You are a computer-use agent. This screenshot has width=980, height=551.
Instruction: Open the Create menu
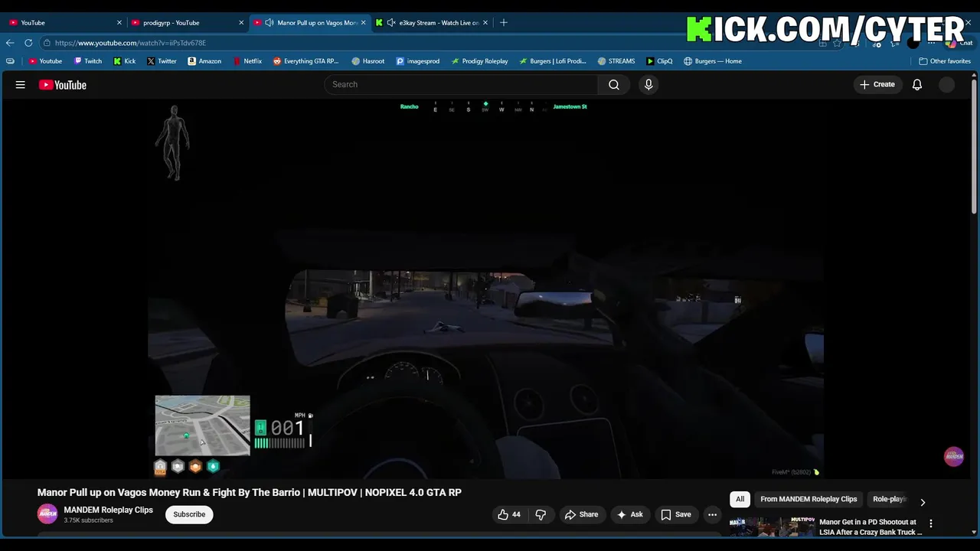(877, 84)
